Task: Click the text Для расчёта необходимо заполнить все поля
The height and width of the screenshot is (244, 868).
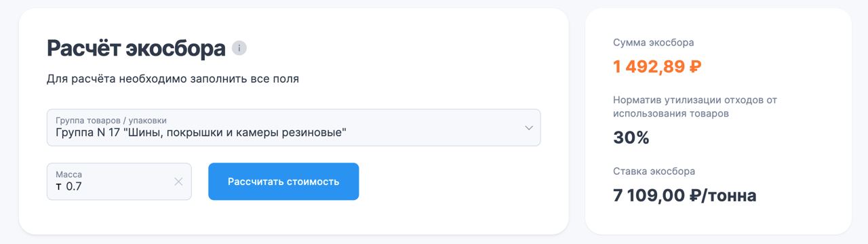Action: pyautogui.click(x=173, y=79)
